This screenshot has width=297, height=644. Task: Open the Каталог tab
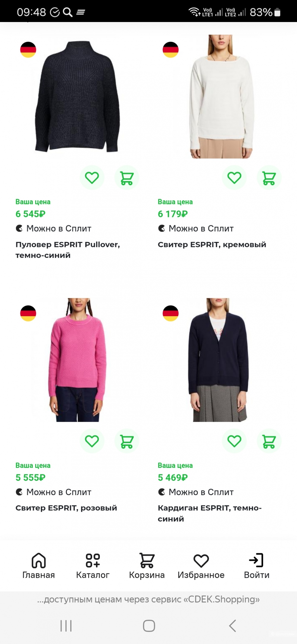[93, 566]
